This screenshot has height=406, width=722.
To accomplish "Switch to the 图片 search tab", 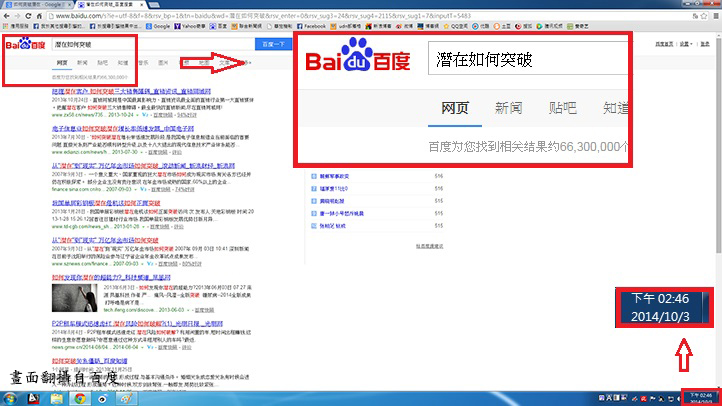I will click(163, 63).
